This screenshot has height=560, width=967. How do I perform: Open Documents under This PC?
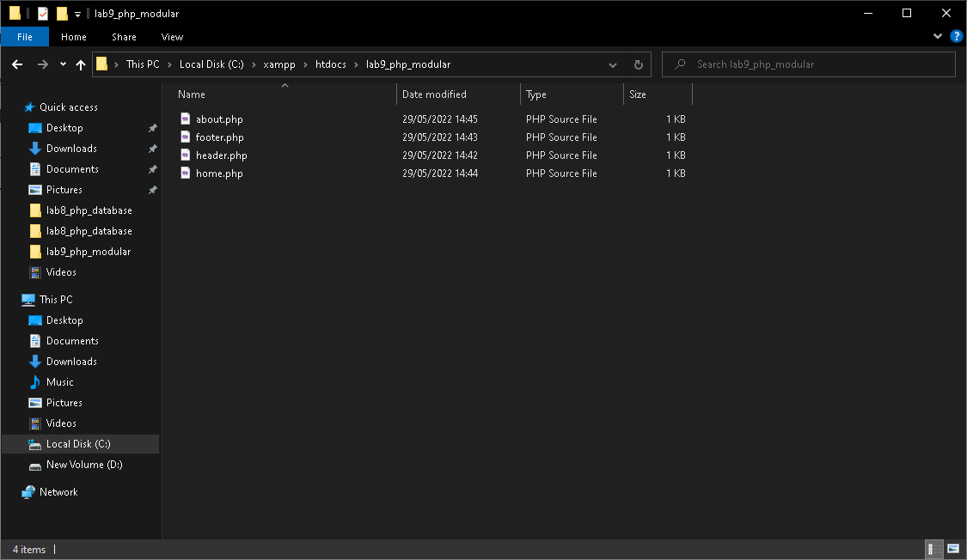(72, 341)
